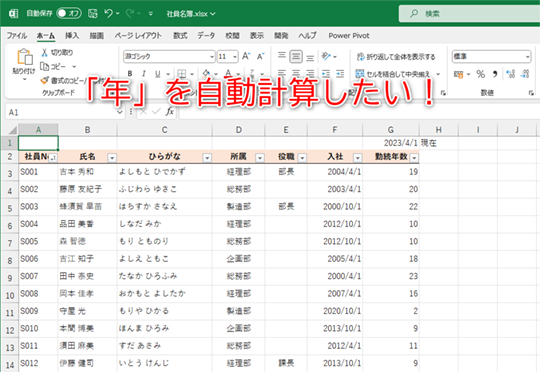Screen dimensions: 540x372
Task: Open the 役職 column filter dropdown
Action: (302, 158)
